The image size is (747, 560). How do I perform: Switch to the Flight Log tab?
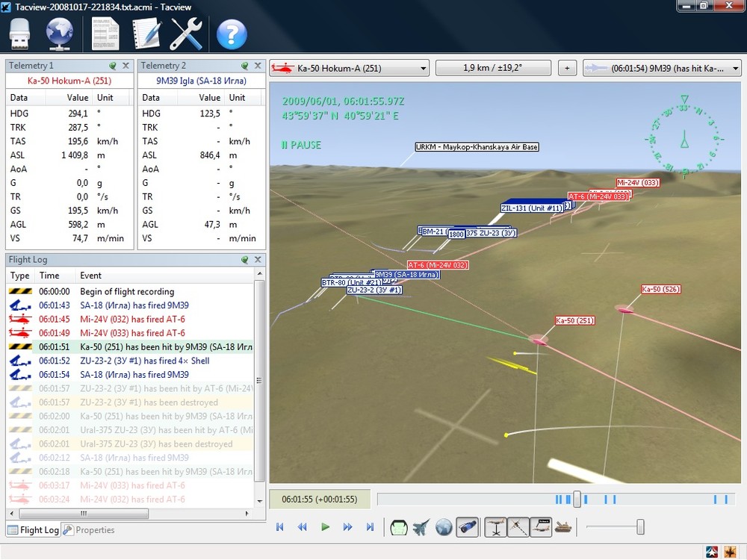34,530
